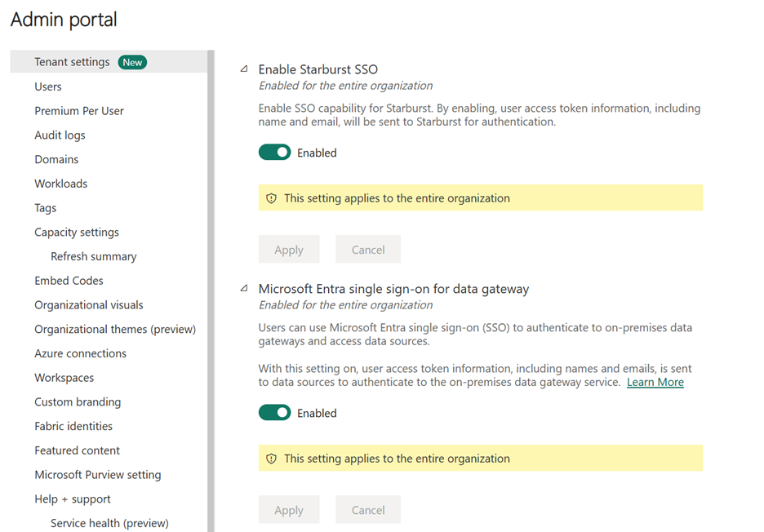The image size is (764, 532).
Task: Open Organizational themes (preview)
Action: pyautogui.click(x=115, y=330)
